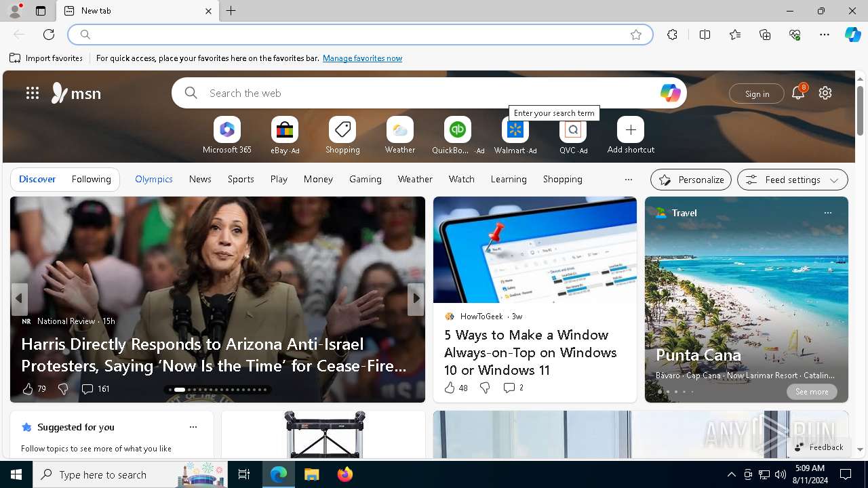Like the HowToGeek article
The width and height of the screenshot is (868, 488).
[x=456, y=388]
